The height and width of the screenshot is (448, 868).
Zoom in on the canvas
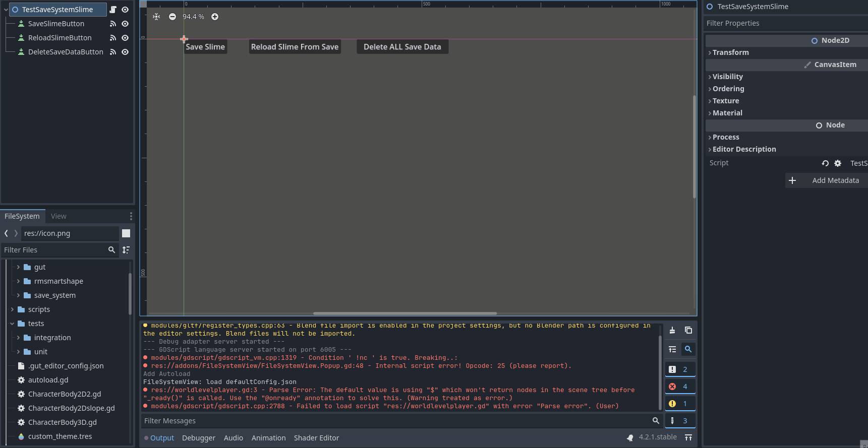tap(215, 17)
